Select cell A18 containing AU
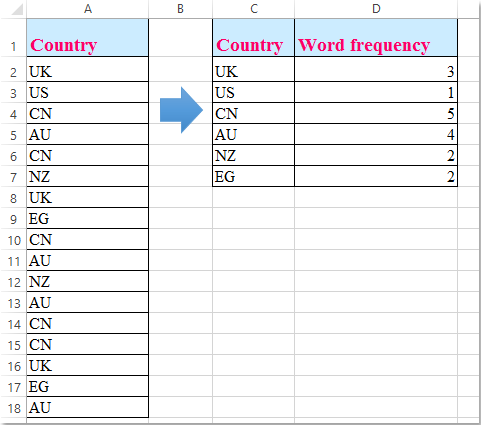The height and width of the screenshot is (425, 481). coord(88,407)
